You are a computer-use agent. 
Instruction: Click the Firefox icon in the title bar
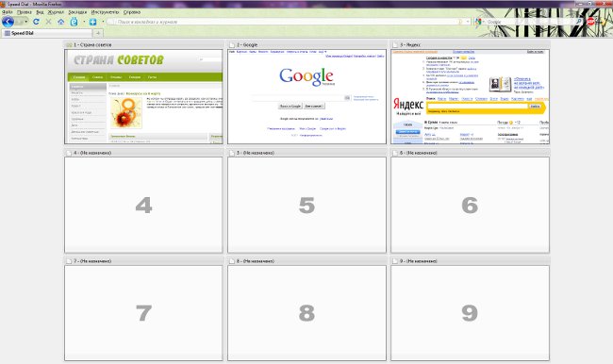coord(2,4)
